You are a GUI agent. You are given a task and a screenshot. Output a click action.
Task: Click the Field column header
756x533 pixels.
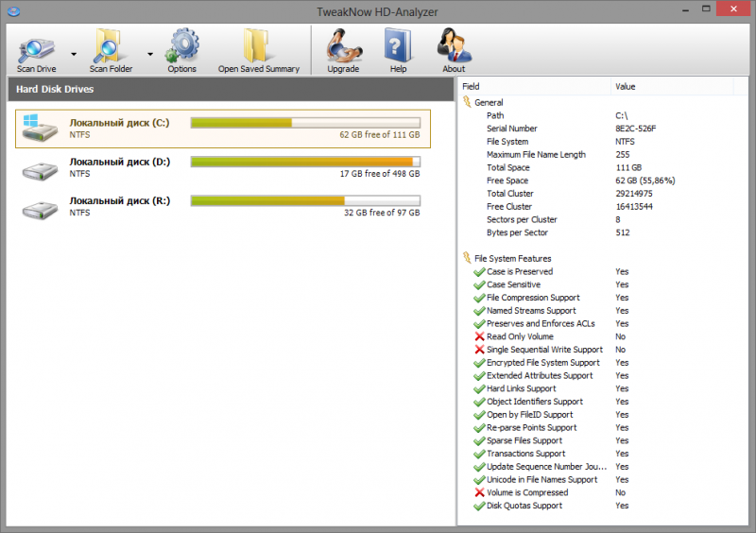534,86
